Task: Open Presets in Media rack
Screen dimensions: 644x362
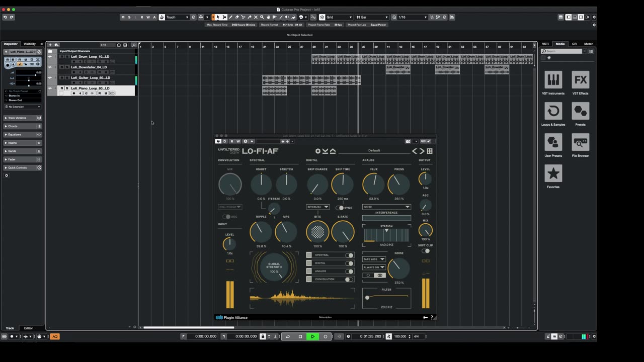Action: click(x=580, y=114)
